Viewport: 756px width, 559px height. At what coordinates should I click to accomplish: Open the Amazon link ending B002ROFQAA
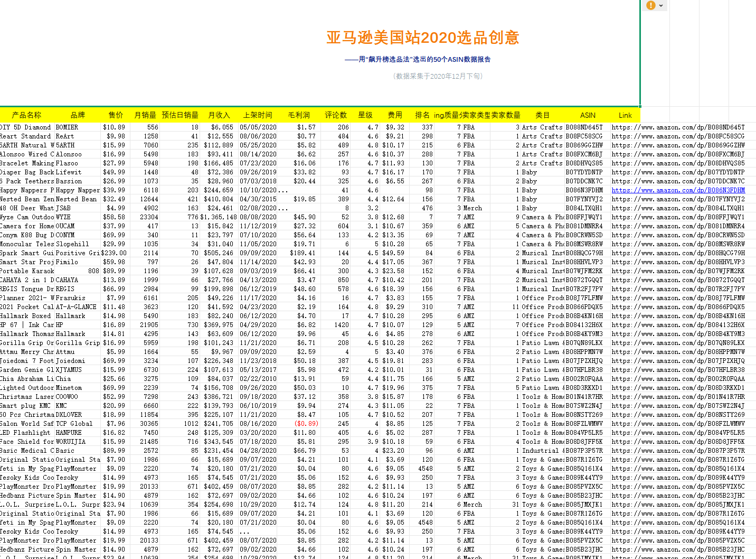[x=678, y=379]
